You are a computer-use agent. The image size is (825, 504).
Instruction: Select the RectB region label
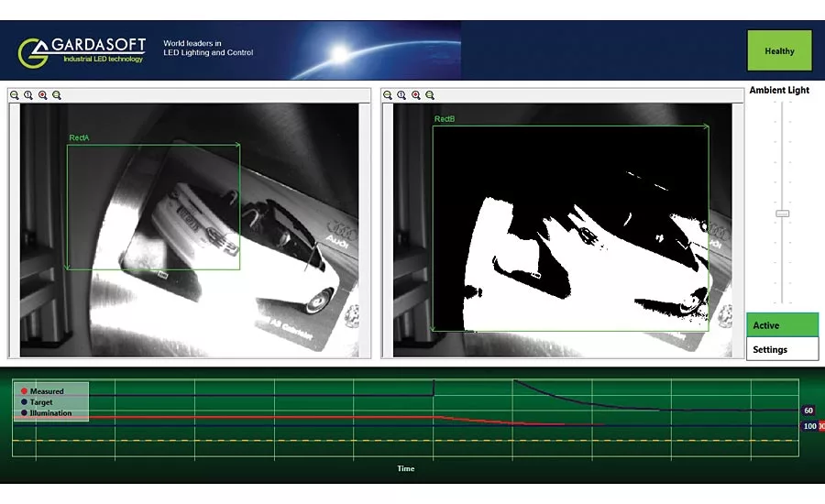click(445, 119)
